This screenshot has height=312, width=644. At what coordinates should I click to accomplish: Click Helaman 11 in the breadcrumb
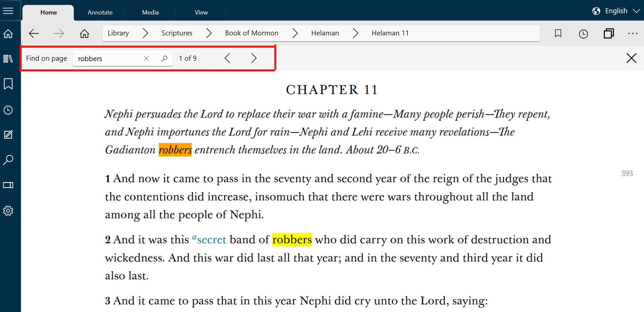click(x=390, y=33)
